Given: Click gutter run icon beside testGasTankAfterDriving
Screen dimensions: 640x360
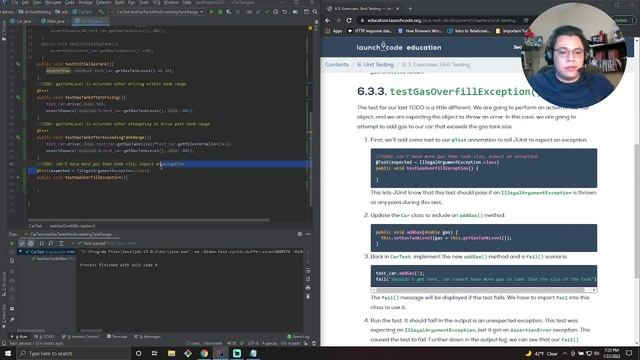Looking at the screenshot, I should [x=18, y=98].
